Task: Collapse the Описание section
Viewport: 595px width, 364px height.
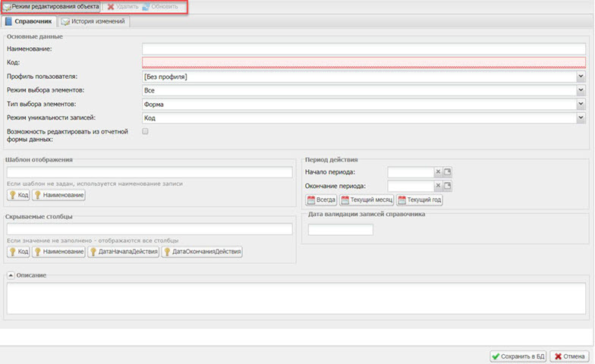Action: pyautogui.click(x=11, y=275)
